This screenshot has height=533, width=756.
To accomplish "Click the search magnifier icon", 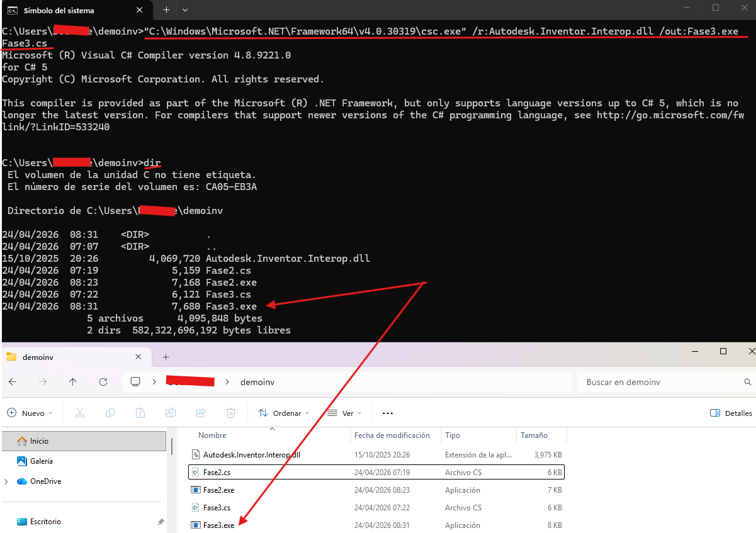I will pos(748,382).
